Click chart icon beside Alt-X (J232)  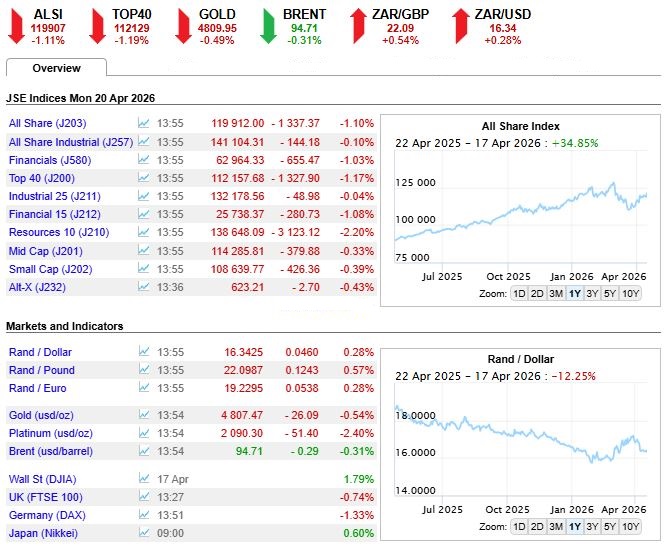coord(144,287)
